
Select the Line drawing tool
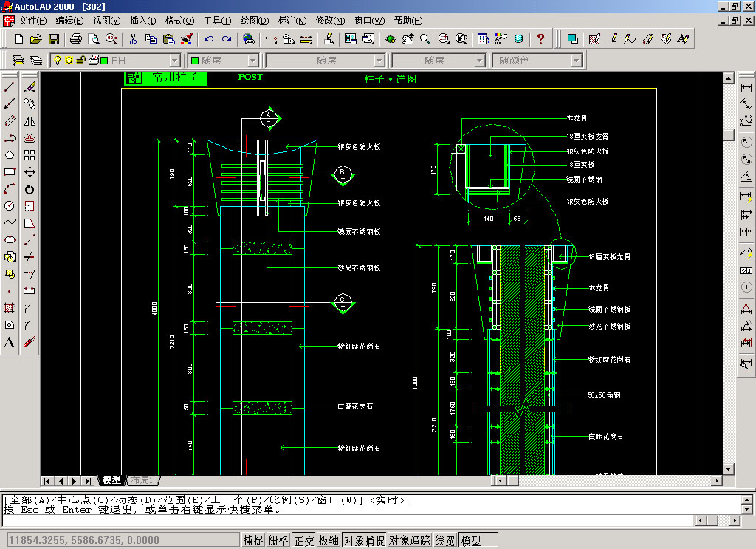[10, 87]
